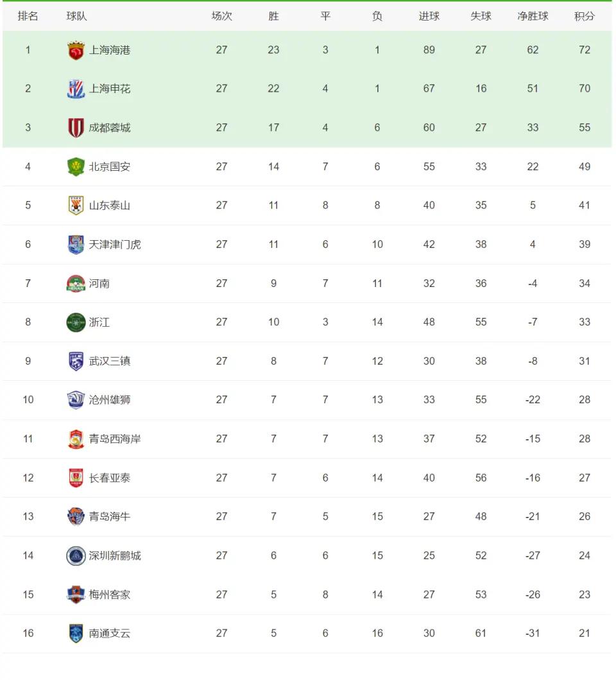Click the Tianjin Jinmen Tiger (天津津门虎) logo
The image size is (616, 680).
pos(76,245)
